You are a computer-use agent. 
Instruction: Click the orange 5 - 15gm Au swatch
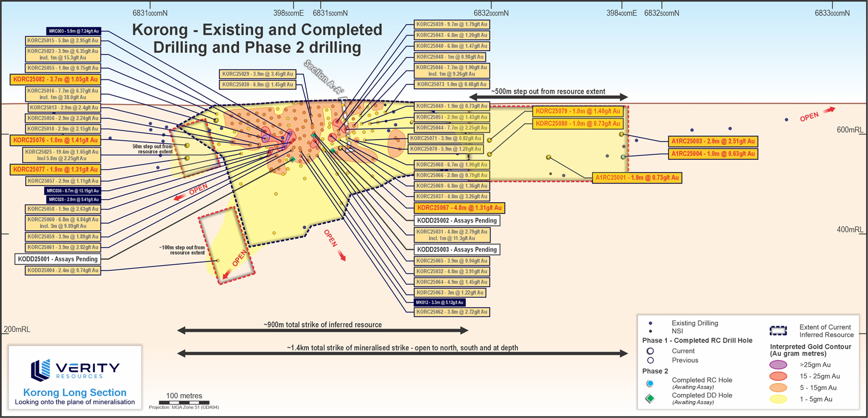point(778,388)
